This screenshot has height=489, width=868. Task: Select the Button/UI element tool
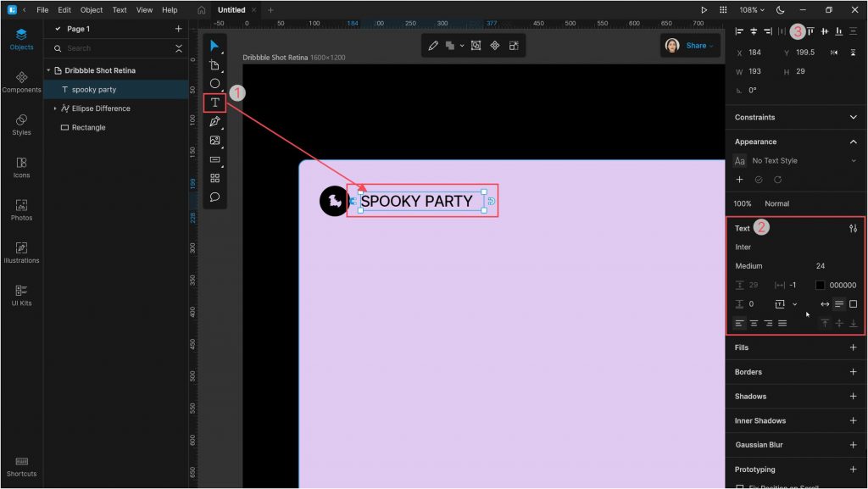pos(214,159)
